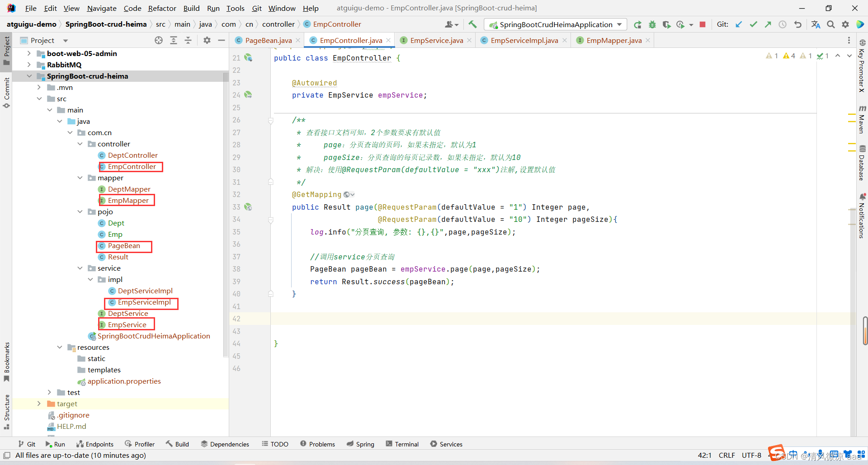Open IDE settings gear in toolbar
Image resolution: width=868 pixels, height=465 pixels.
coord(845,24)
